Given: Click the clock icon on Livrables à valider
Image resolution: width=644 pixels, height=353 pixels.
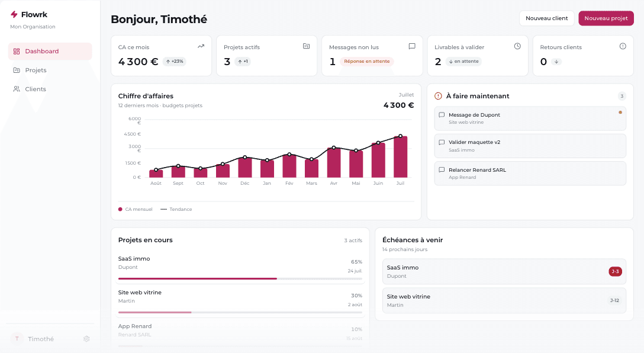Looking at the screenshot, I should (x=517, y=46).
